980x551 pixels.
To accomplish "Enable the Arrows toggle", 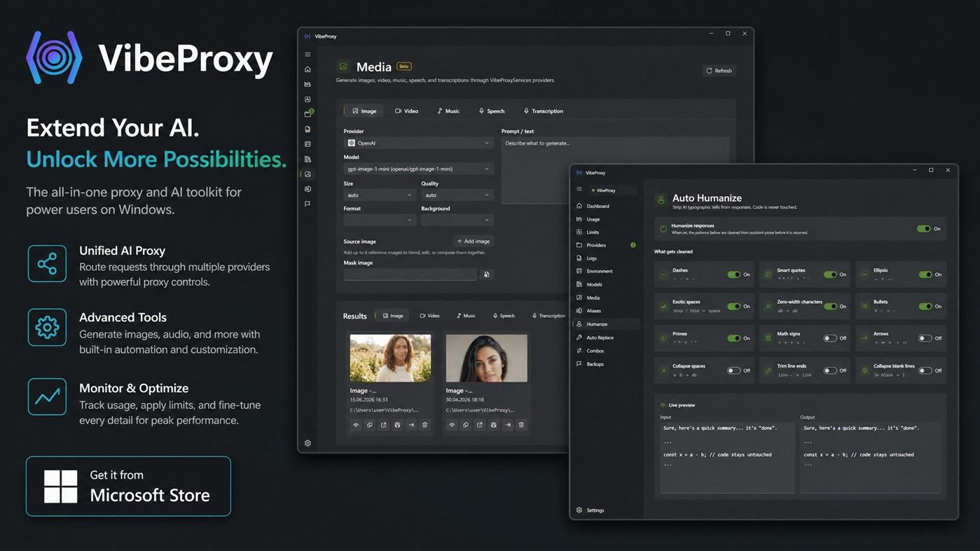I will point(925,338).
